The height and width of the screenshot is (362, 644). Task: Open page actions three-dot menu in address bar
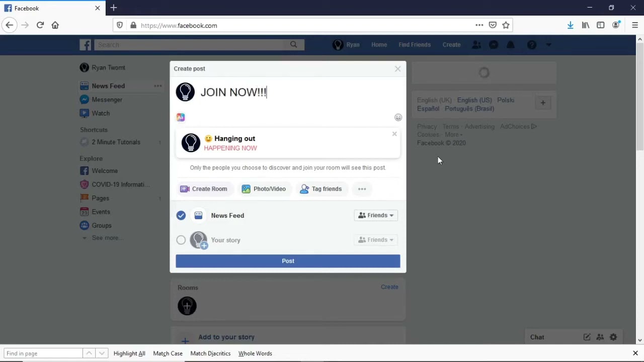pyautogui.click(x=479, y=25)
